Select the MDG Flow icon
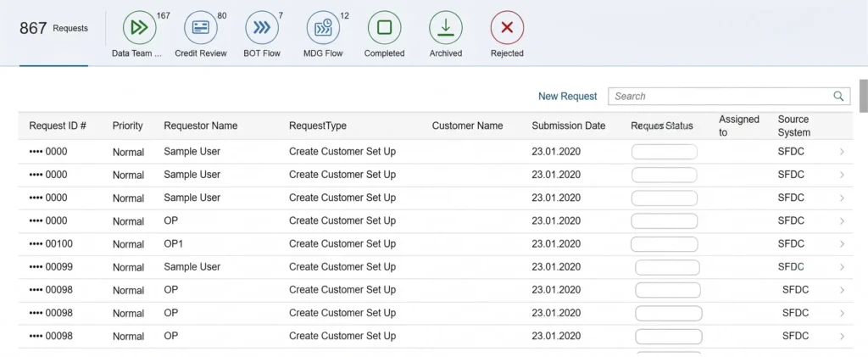868x357 pixels. tap(323, 28)
